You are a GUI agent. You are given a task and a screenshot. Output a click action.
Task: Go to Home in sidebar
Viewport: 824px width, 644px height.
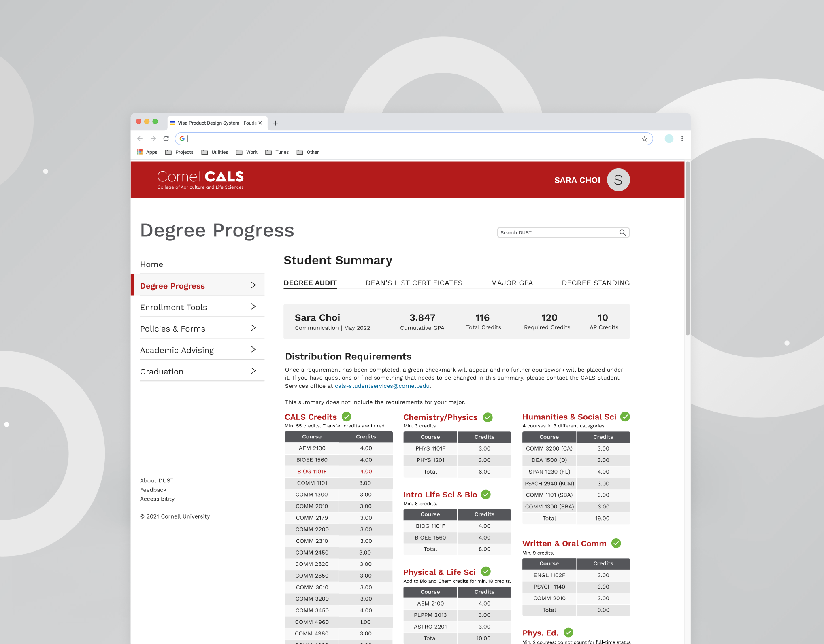coord(151,264)
